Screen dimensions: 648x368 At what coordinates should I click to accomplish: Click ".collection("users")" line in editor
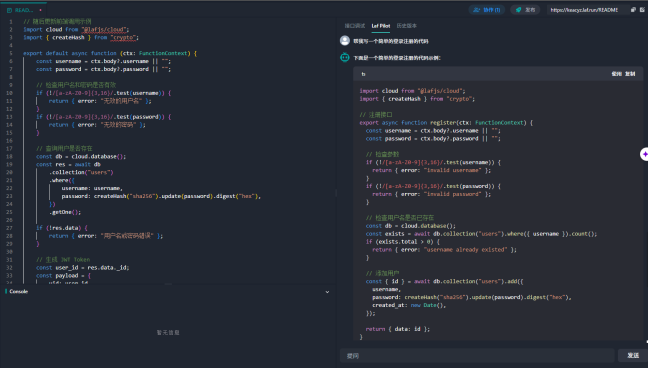click(81, 172)
